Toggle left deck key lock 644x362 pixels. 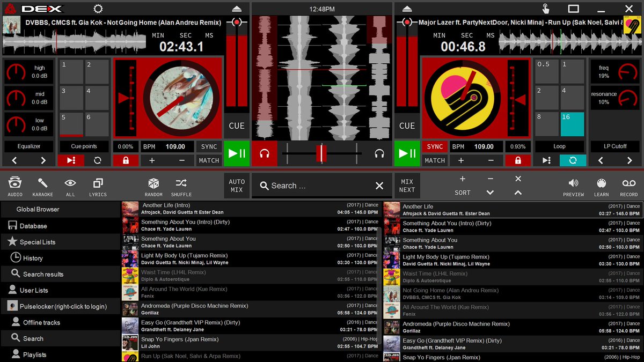point(126,160)
